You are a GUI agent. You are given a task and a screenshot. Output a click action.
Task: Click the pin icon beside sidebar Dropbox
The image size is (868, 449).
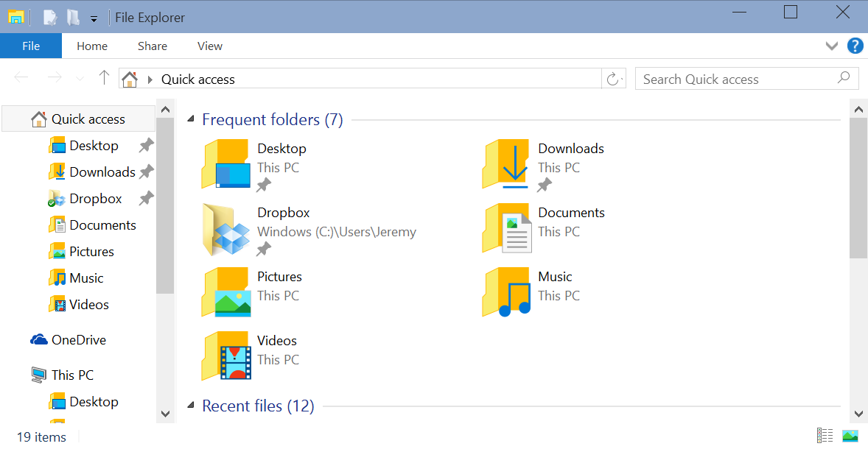[146, 199]
